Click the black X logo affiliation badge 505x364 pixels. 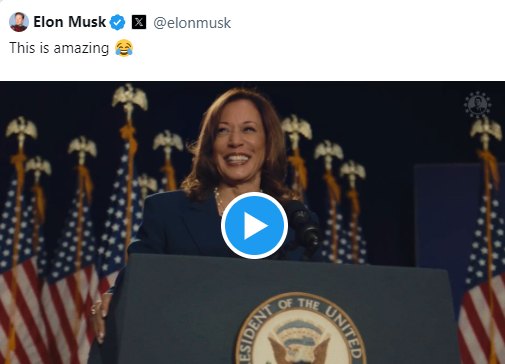coord(139,22)
